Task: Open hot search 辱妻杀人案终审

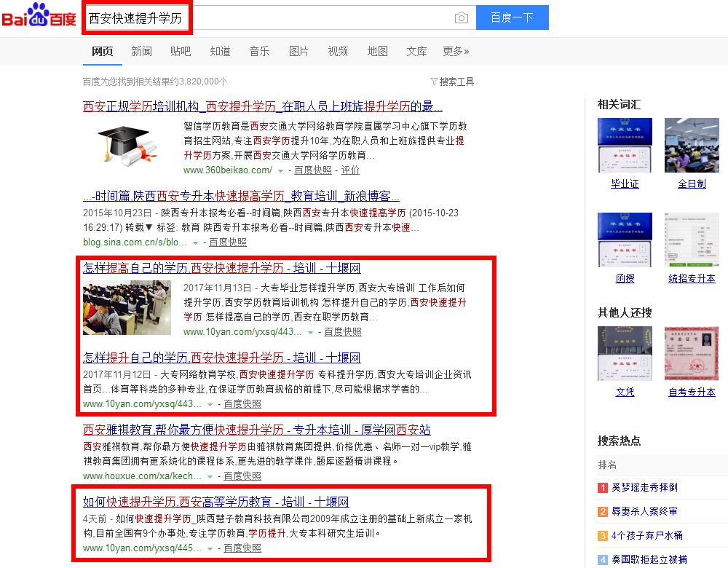Action: pos(644,511)
